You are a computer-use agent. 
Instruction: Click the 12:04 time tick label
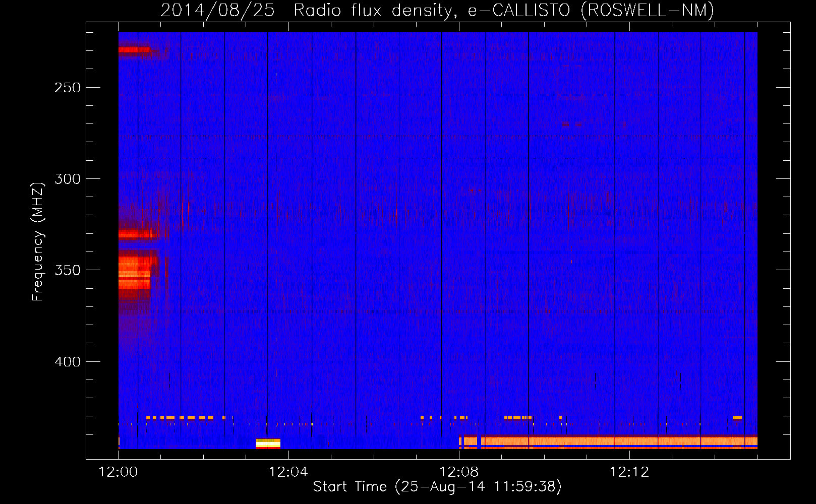click(288, 472)
